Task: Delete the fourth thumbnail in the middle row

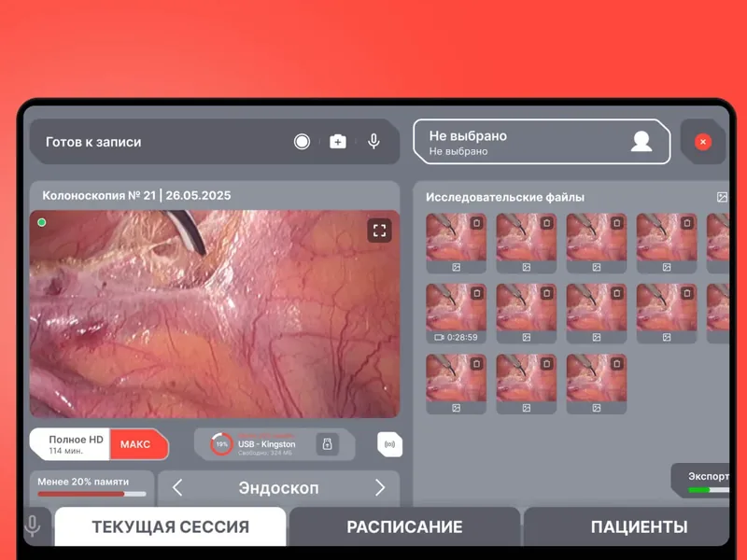Action: pyautogui.click(x=687, y=293)
